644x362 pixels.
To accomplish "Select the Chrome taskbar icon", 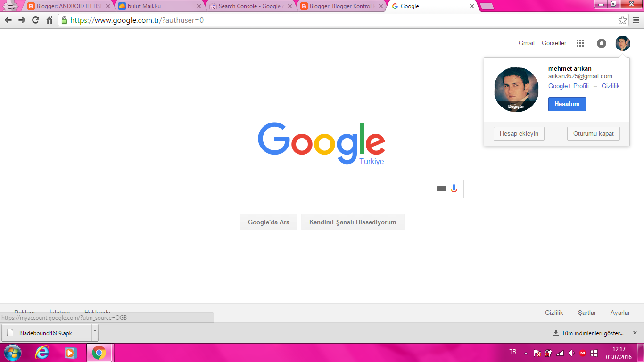I will 99,353.
